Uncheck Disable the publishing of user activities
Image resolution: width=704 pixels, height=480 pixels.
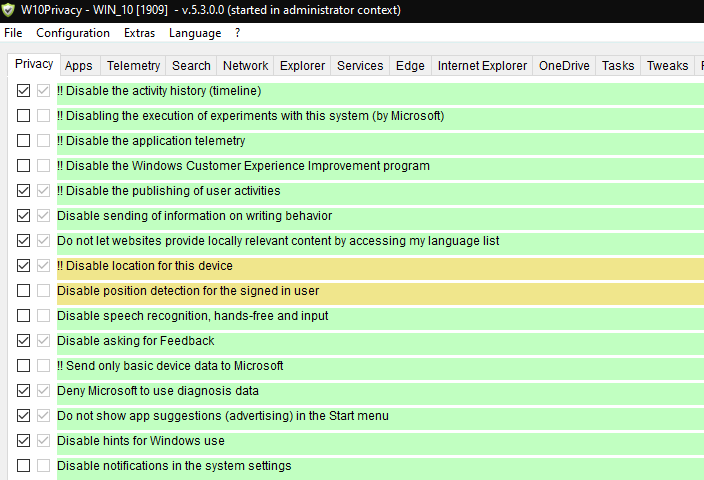(x=23, y=191)
